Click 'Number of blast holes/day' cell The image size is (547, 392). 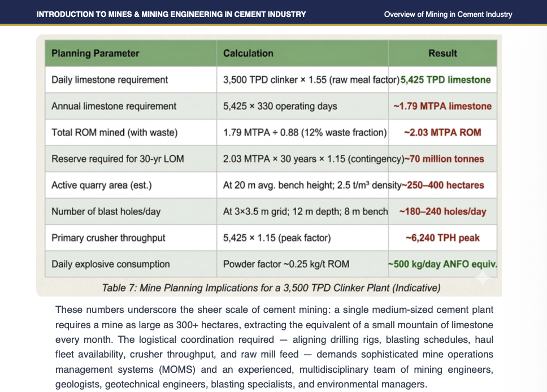(x=131, y=211)
